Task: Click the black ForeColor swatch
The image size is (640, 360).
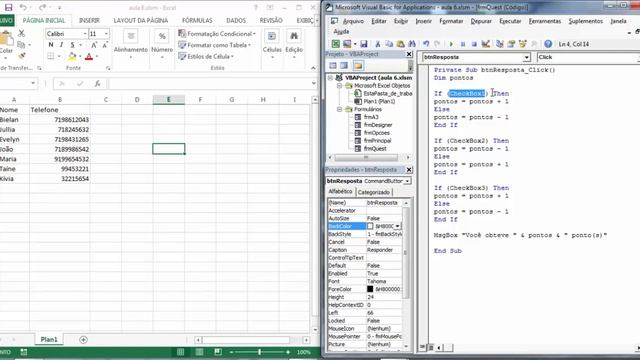Action: tap(370, 289)
